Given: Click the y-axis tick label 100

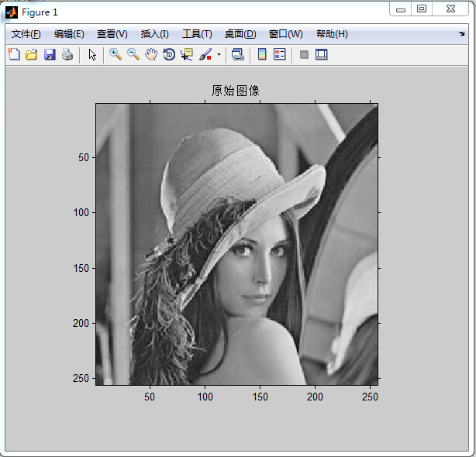Looking at the screenshot, I should click(x=81, y=212).
